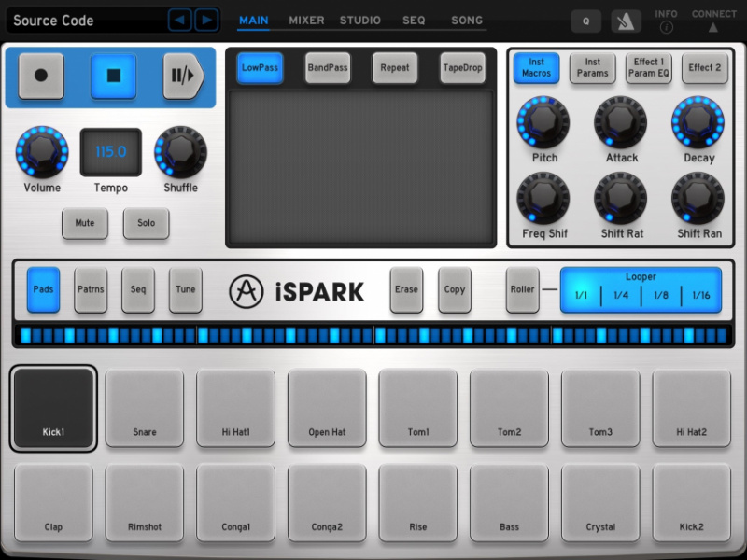Select the BandPass filter effect
Image resolution: width=747 pixels, height=560 pixels.
click(327, 67)
